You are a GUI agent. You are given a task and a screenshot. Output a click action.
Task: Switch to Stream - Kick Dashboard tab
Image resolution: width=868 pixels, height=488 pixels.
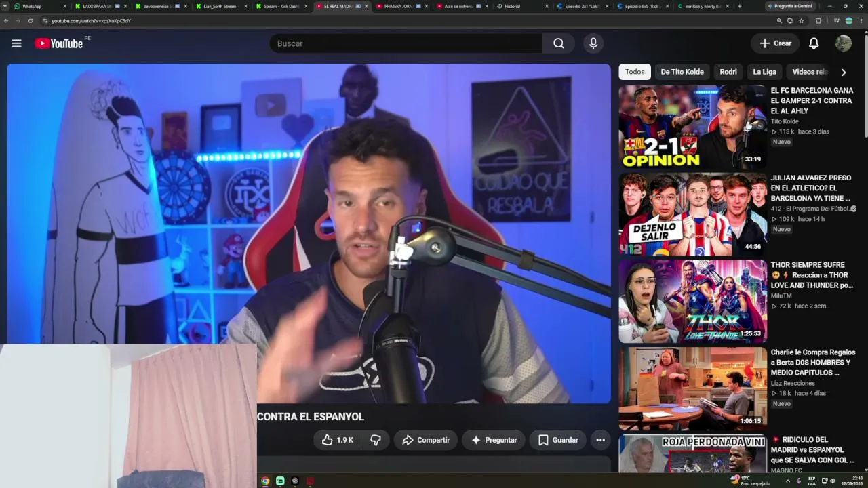coord(281,6)
